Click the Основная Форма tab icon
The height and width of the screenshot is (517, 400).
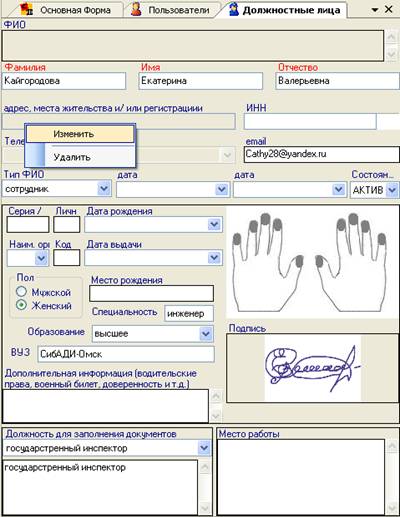[x=27, y=9]
